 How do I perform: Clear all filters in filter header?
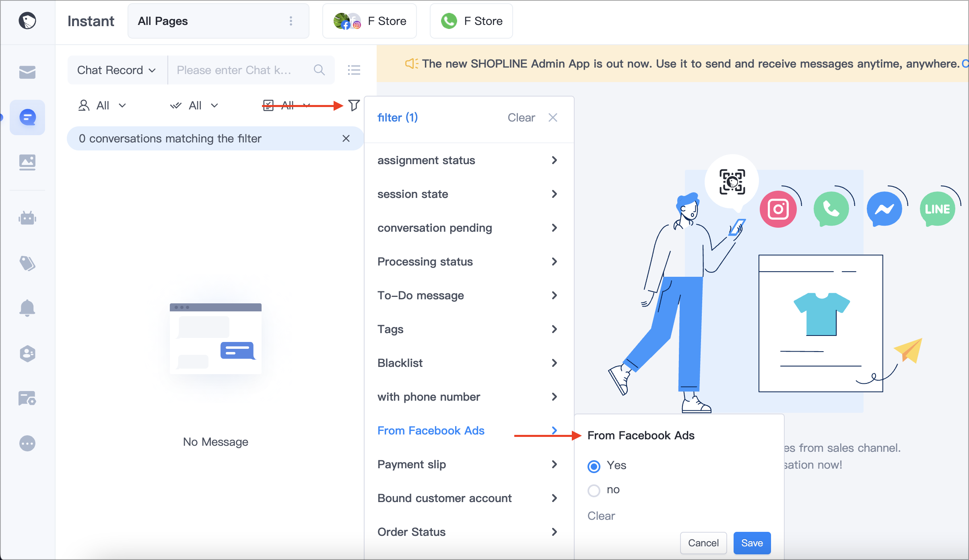coord(521,117)
